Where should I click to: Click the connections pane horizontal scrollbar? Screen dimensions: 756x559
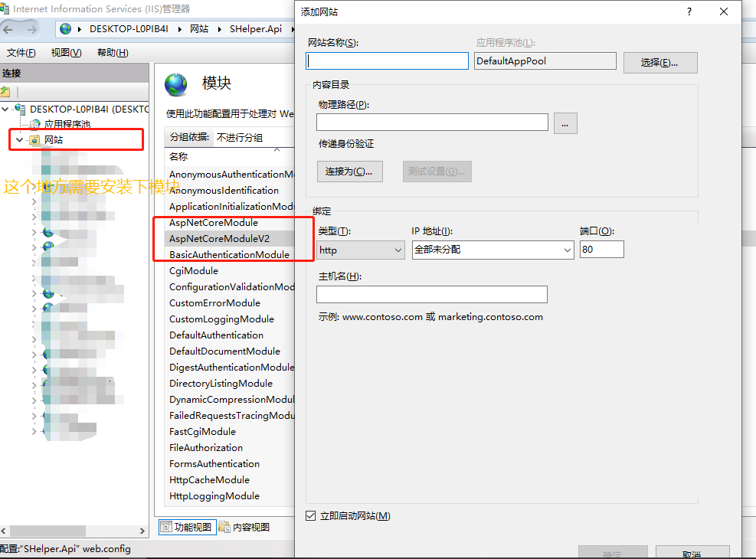click(47, 531)
